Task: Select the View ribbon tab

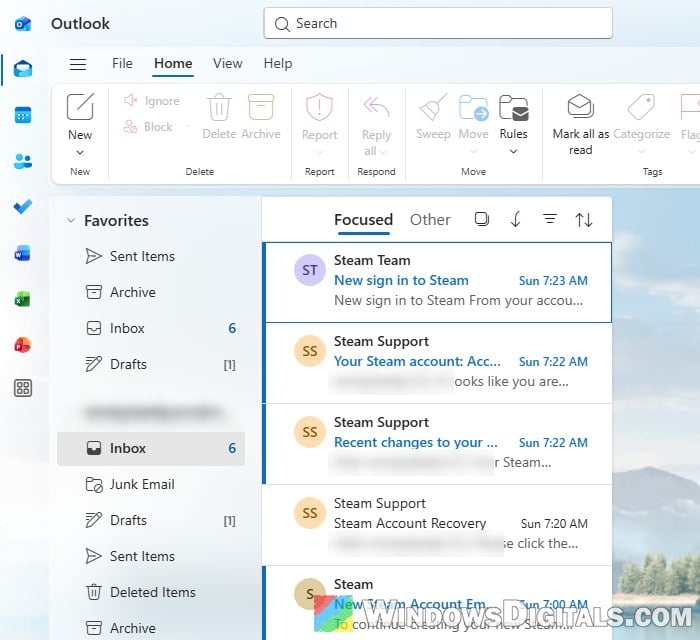Action: tap(228, 63)
